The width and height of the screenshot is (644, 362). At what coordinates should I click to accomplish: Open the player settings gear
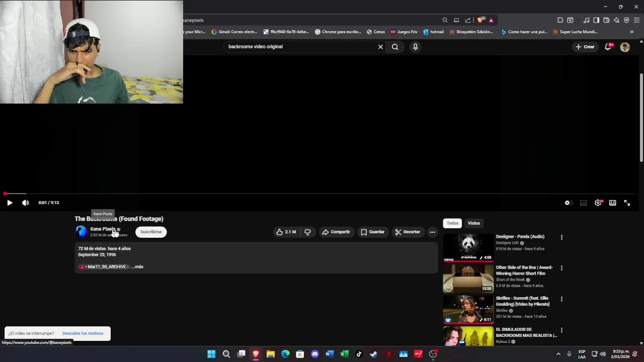[x=598, y=203]
